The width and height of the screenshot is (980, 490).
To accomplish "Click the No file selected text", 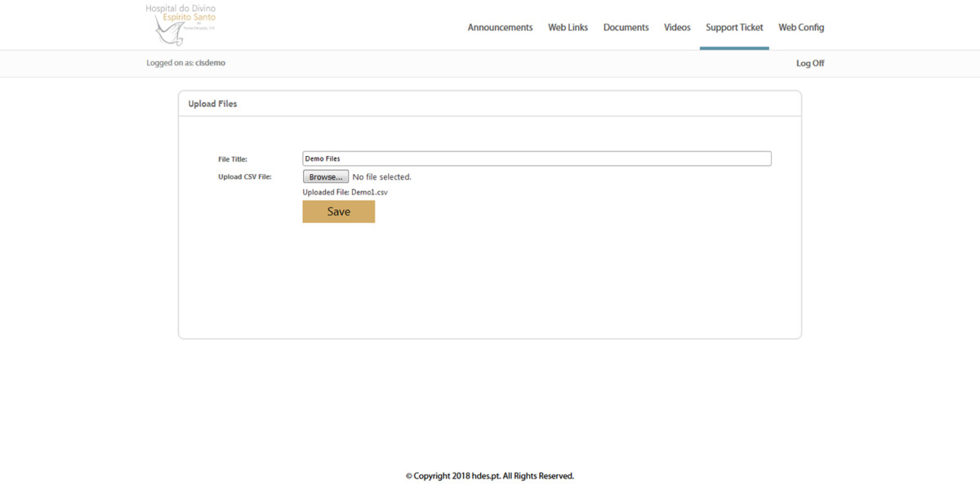I will (x=381, y=176).
